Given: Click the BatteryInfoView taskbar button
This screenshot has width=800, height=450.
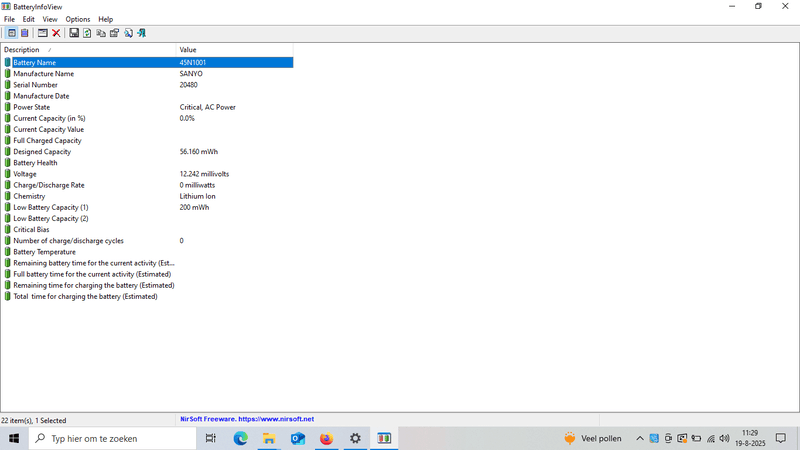Looking at the screenshot, I should click(384, 438).
